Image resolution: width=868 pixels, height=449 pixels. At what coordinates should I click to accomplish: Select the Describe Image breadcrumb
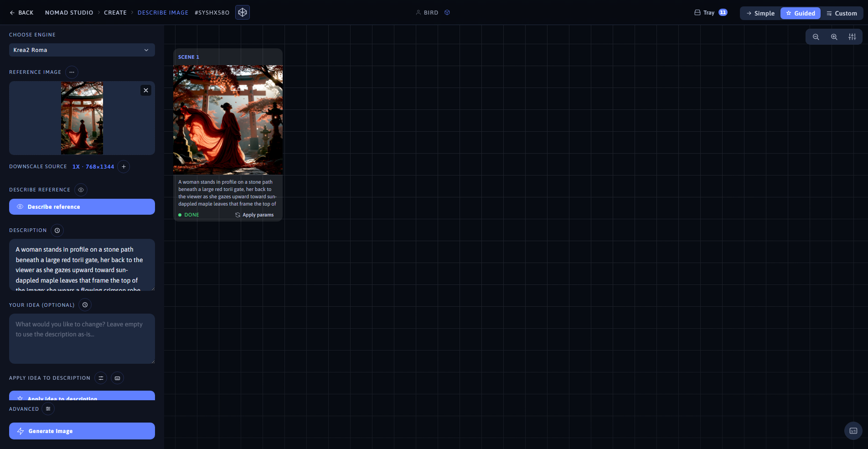click(x=163, y=13)
